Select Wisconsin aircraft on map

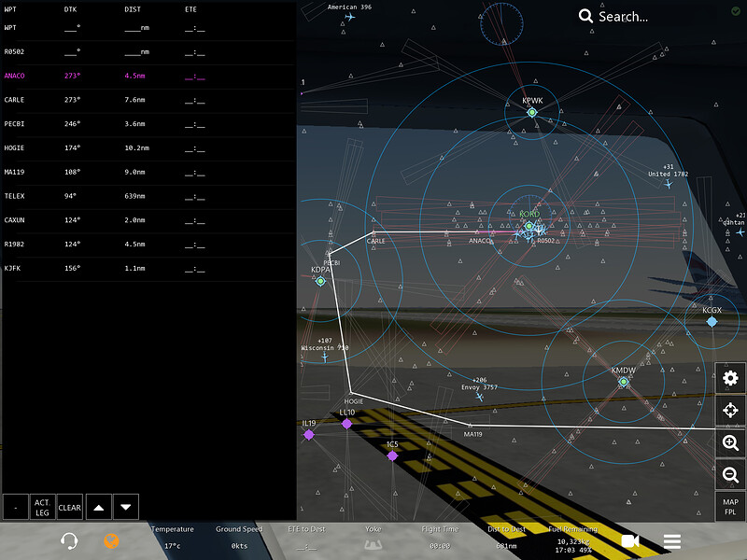(325, 357)
